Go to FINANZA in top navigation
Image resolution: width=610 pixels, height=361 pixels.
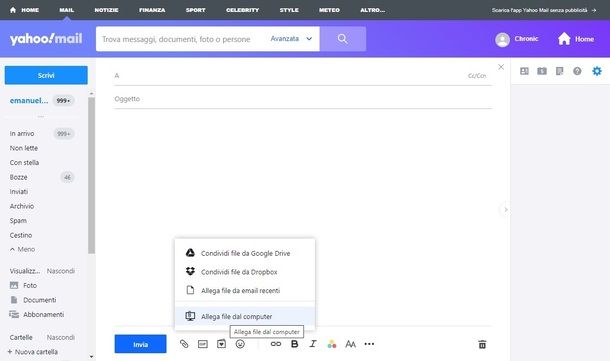(152, 10)
